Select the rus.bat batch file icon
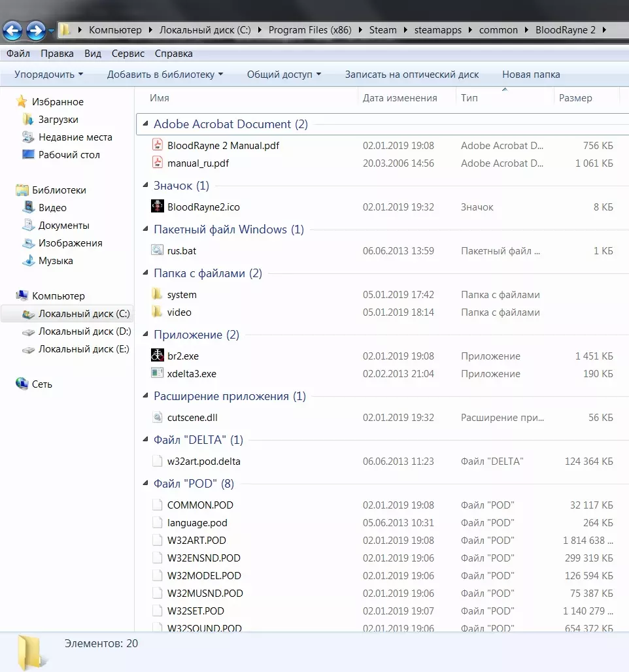Viewport: 629px width, 672px height. pyautogui.click(x=157, y=251)
